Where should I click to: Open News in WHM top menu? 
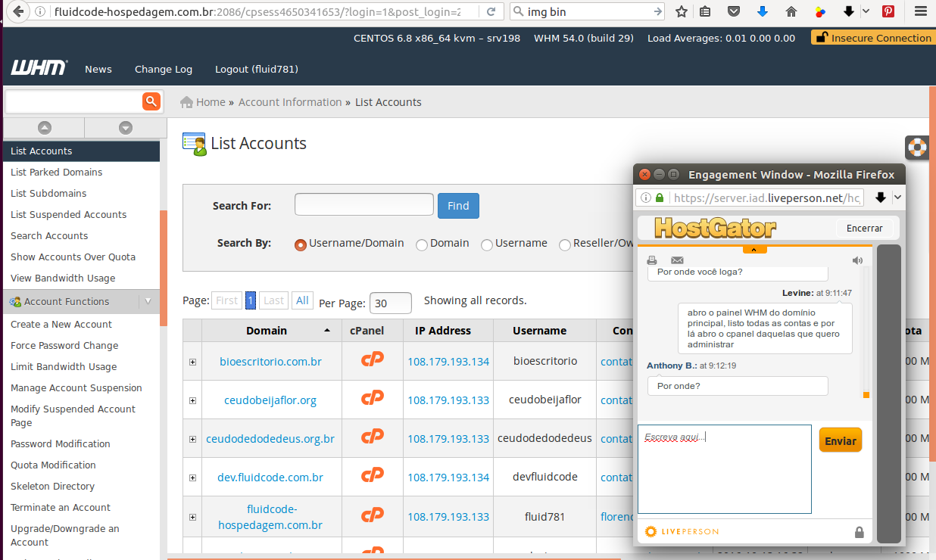(98, 69)
